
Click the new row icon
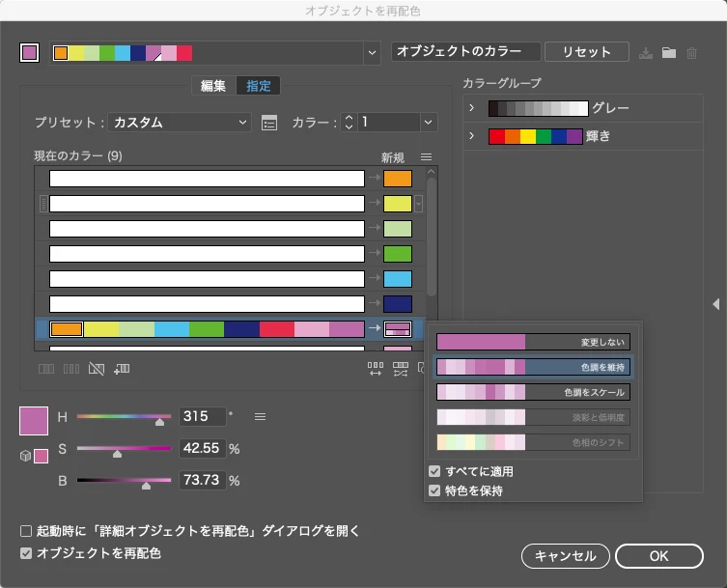(122, 369)
